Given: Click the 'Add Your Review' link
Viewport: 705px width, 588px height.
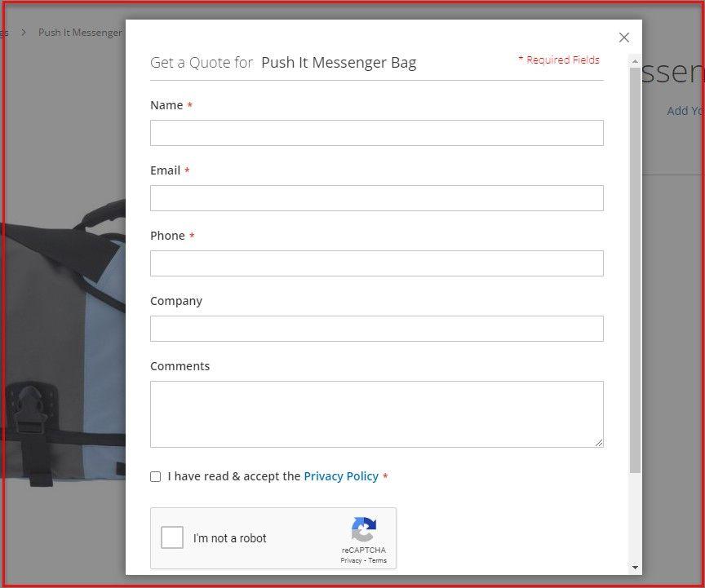Looking at the screenshot, I should [686, 111].
